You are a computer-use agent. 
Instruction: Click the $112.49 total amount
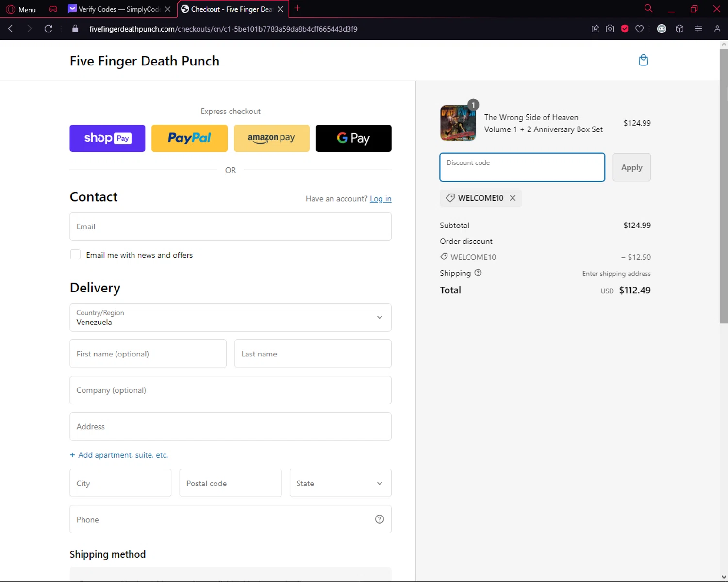click(x=635, y=290)
